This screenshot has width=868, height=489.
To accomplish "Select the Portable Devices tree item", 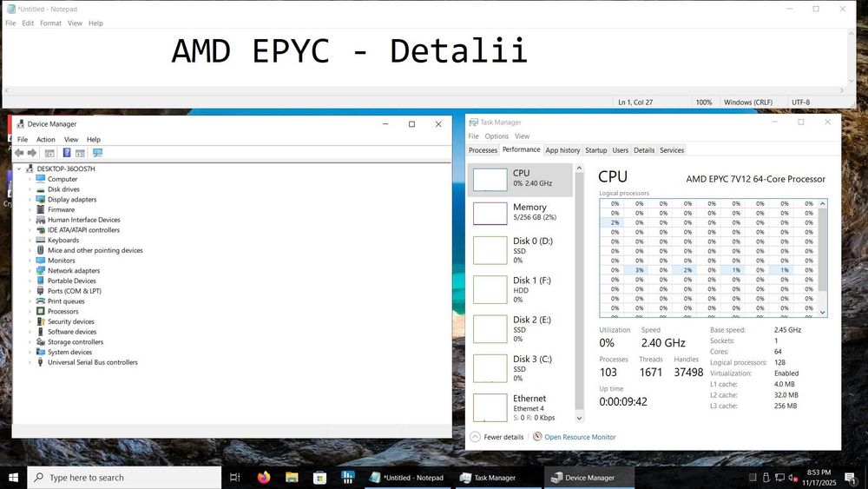I will 72,281.
